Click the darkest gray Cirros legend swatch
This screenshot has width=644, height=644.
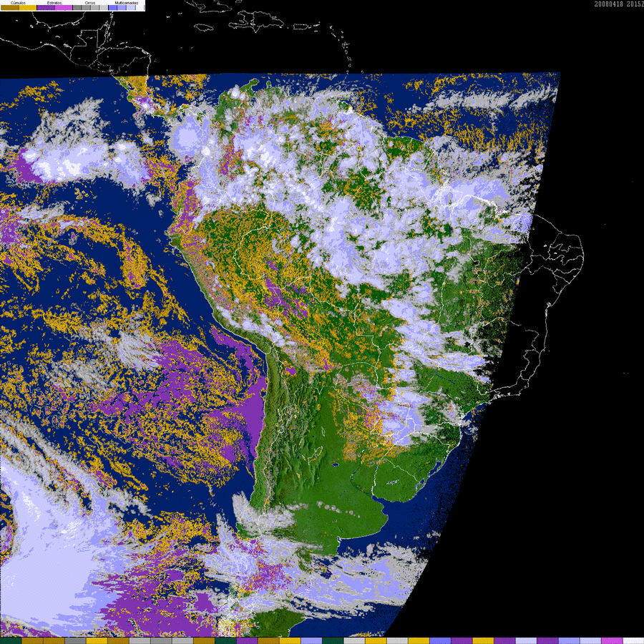tap(77, 7)
